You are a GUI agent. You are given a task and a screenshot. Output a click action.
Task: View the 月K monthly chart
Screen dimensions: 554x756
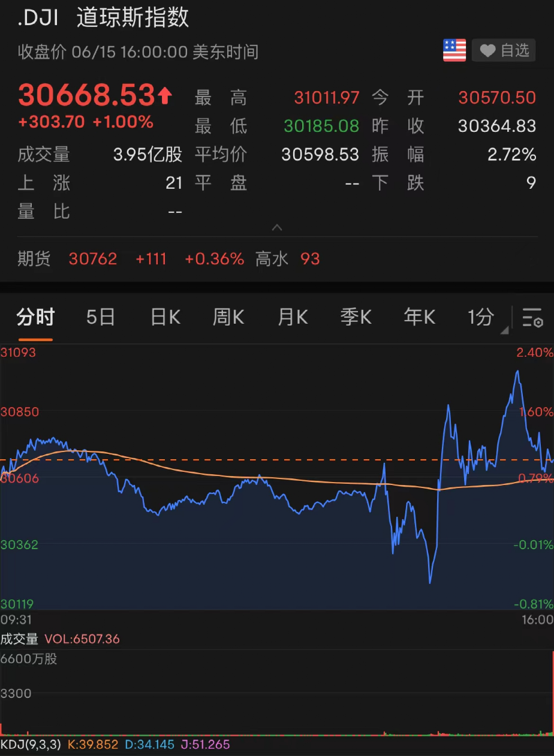292,318
